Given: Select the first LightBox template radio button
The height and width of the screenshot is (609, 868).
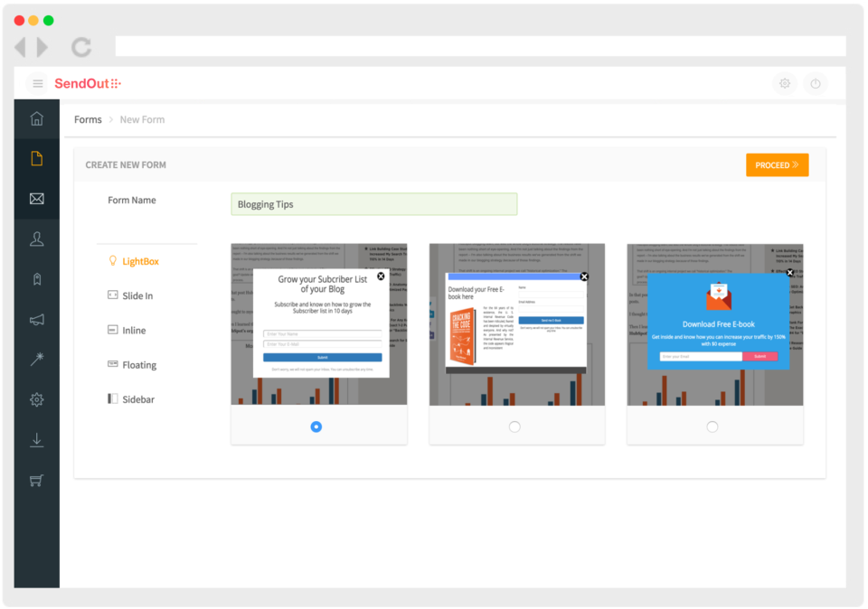Looking at the screenshot, I should coord(317,426).
